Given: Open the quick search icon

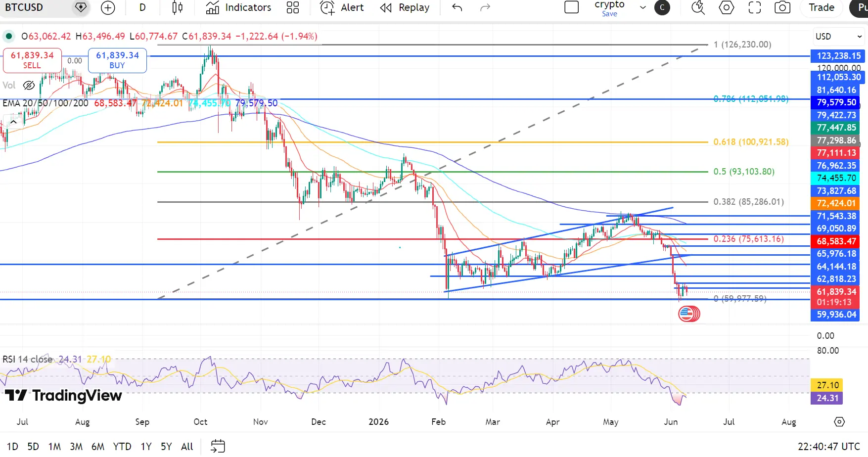Looking at the screenshot, I should [x=698, y=7].
